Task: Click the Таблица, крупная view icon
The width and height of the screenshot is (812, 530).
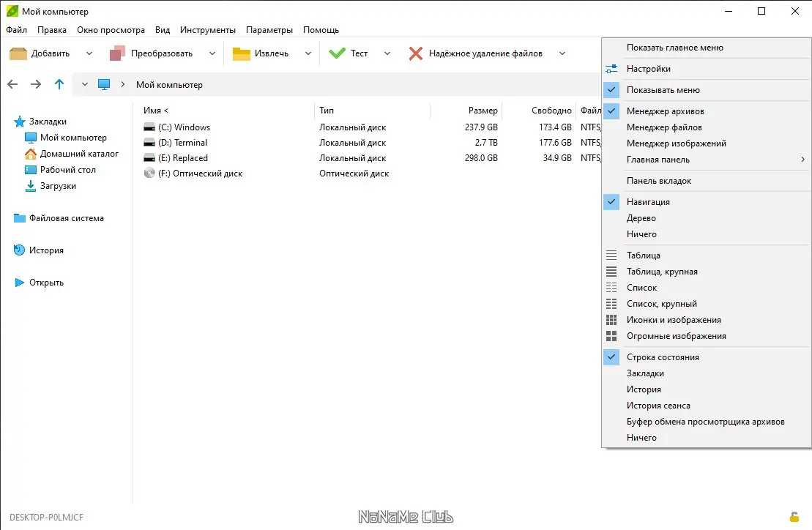Action: pyautogui.click(x=611, y=271)
